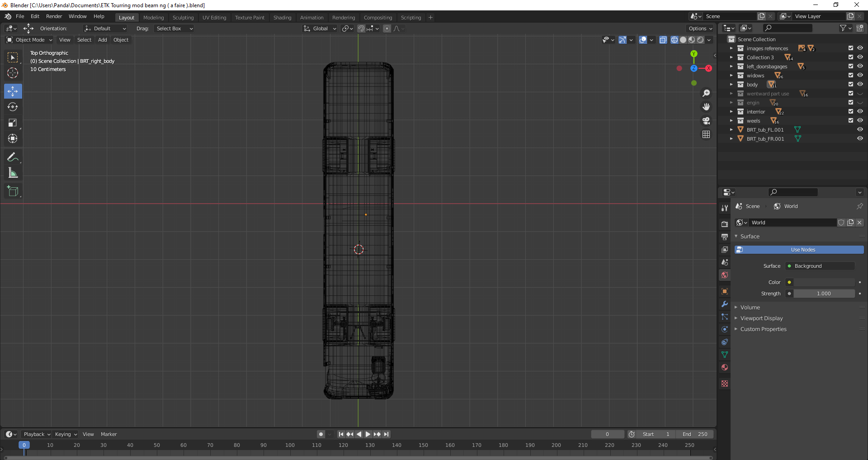Toggle camera view in viewport
The width and height of the screenshot is (868, 460).
click(706, 121)
